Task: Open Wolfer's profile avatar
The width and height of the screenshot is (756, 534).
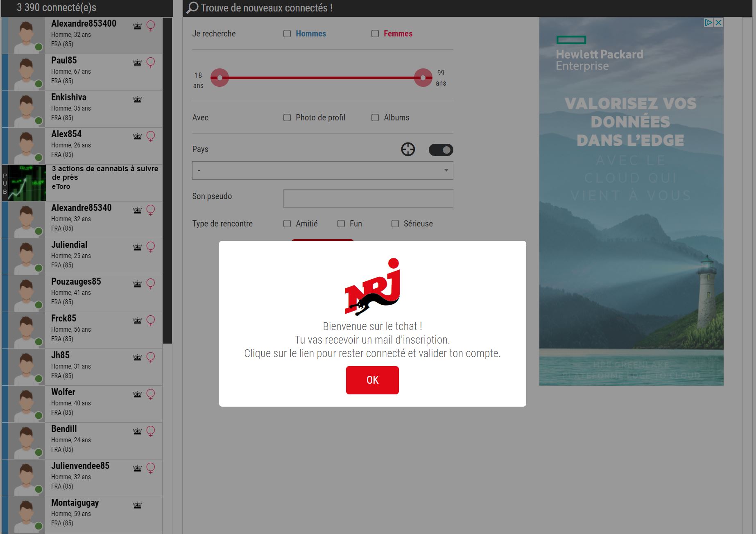Action: [x=27, y=404]
